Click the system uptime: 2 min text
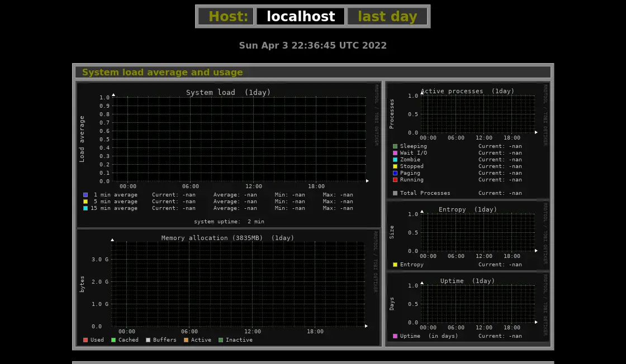This screenshot has height=364, width=626. [x=229, y=222]
